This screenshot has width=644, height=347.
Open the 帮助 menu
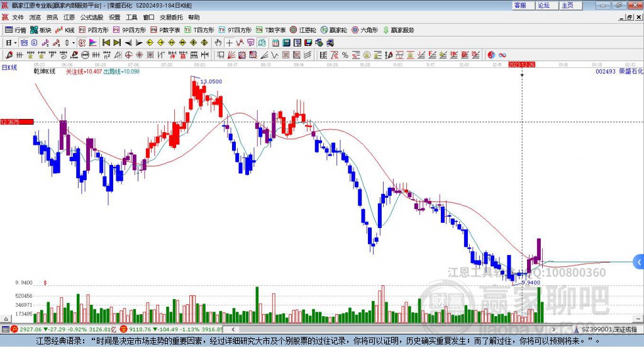point(194,17)
